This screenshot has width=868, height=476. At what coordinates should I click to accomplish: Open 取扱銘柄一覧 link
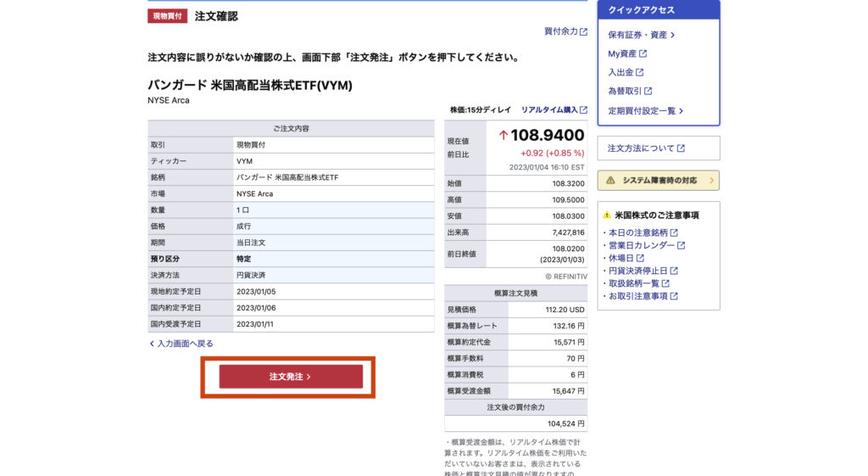634,283
